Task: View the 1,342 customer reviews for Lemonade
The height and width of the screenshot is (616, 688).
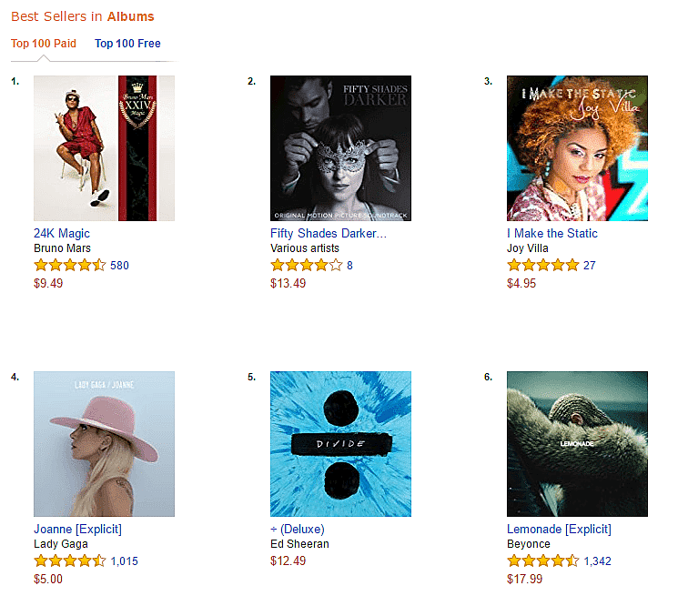Action: tap(597, 561)
